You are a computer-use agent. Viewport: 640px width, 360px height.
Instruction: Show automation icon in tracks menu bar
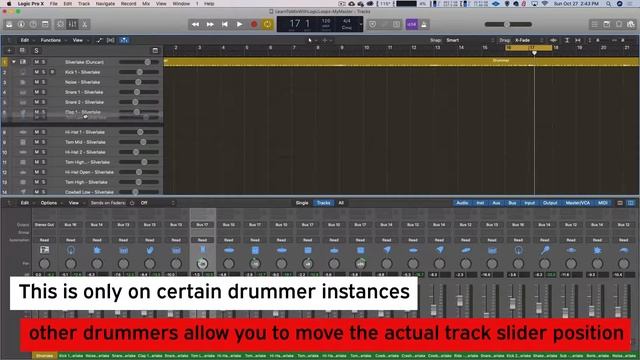99,40
